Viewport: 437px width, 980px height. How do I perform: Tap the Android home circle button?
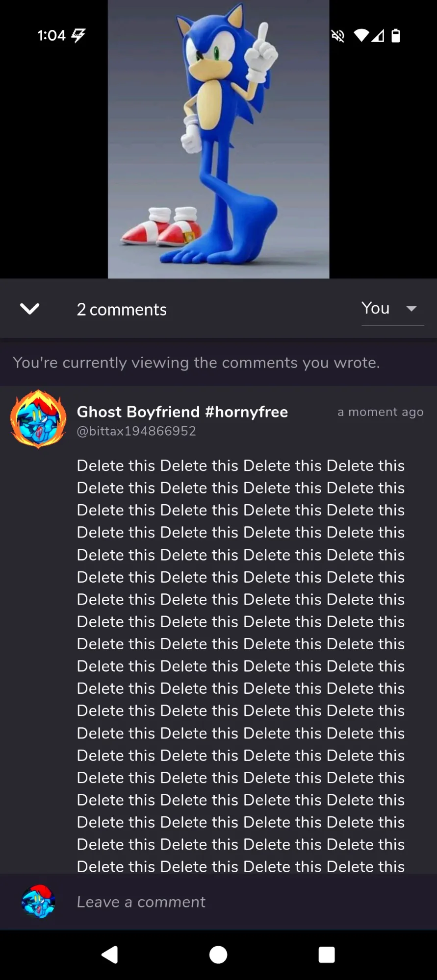tap(218, 955)
